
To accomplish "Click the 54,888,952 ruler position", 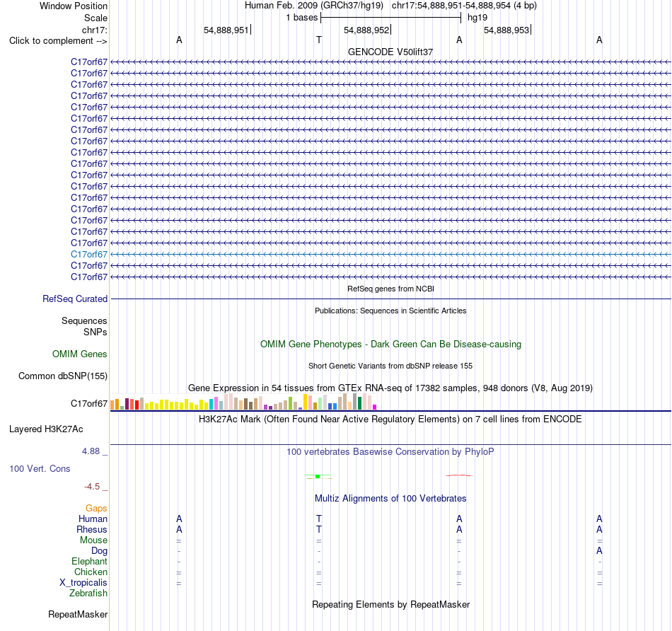I will click(x=366, y=30).
